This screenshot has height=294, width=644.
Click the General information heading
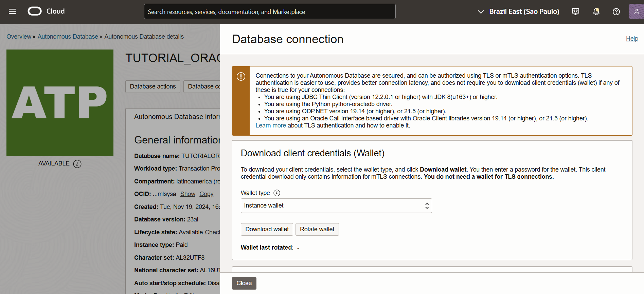[177, 140]
